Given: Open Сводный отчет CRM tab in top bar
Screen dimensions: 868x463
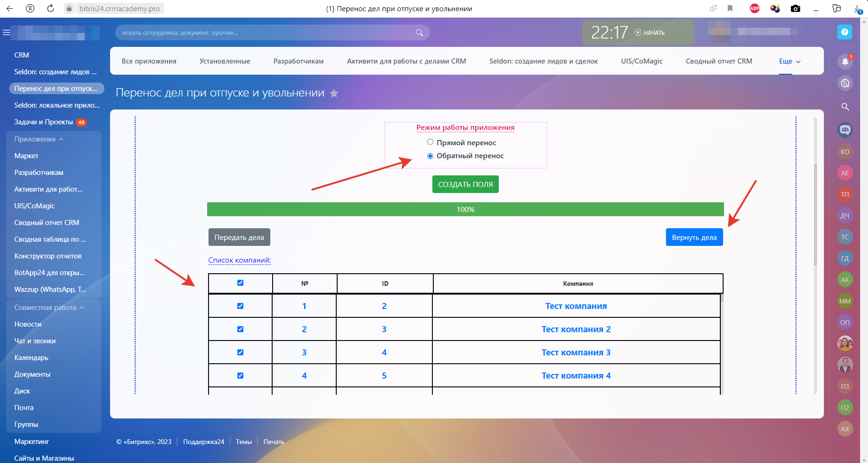Looking at the screenshot, I should (x=719, y=61).
